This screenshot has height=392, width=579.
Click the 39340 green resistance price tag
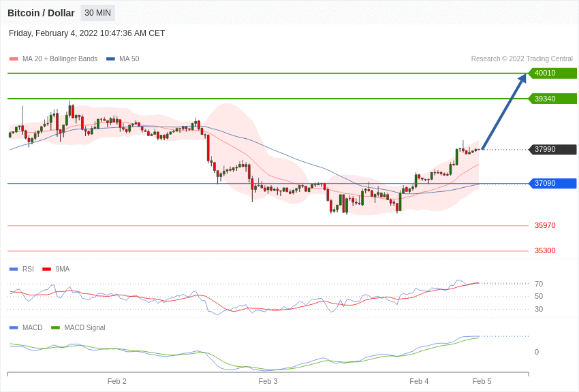pyautogui.click(x=553, y=99)
